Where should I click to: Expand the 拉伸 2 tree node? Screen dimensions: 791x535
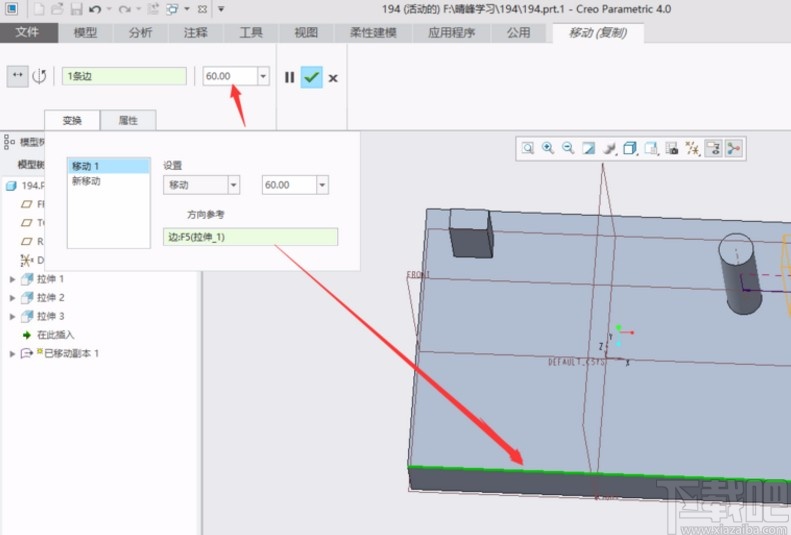coord(12,298)
